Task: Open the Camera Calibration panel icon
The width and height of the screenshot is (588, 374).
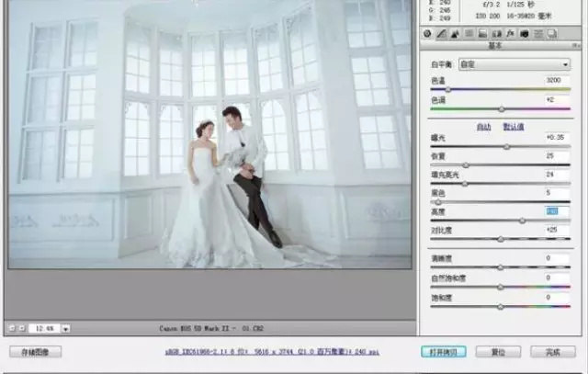Action: (525, 34)
